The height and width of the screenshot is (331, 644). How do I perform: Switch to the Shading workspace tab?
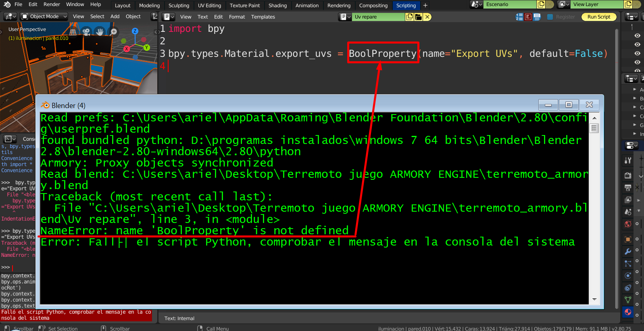pos(278,5)
